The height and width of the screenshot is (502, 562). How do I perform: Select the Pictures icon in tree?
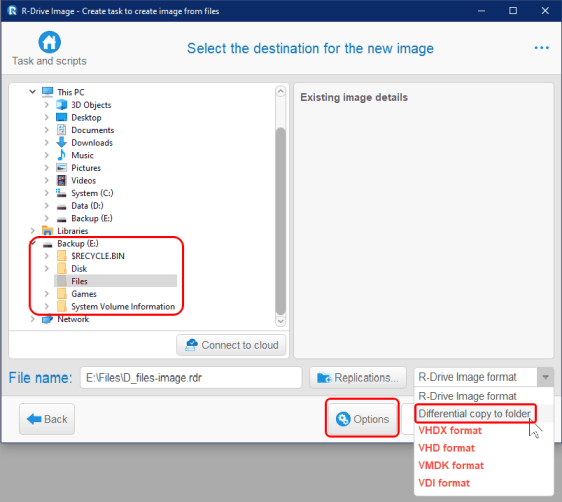pyautogui.click(x=62, y=168)
